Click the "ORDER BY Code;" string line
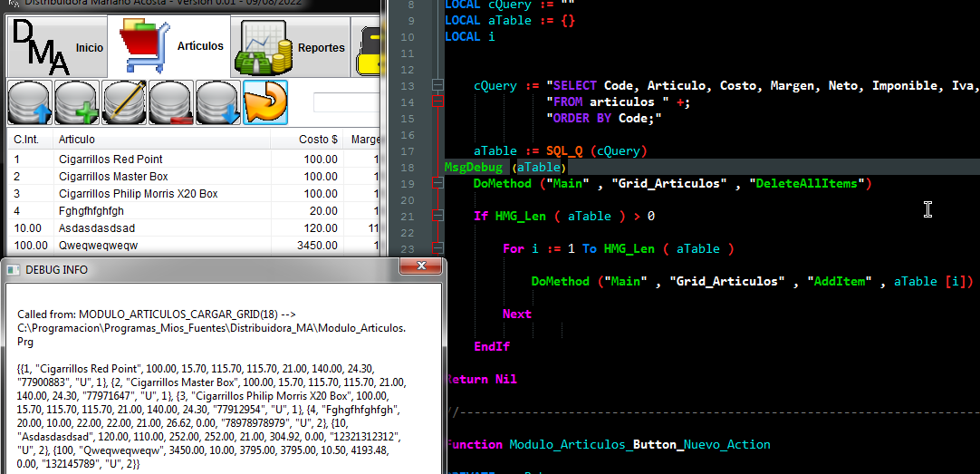 pyautogui.click(x=604, y=118)
